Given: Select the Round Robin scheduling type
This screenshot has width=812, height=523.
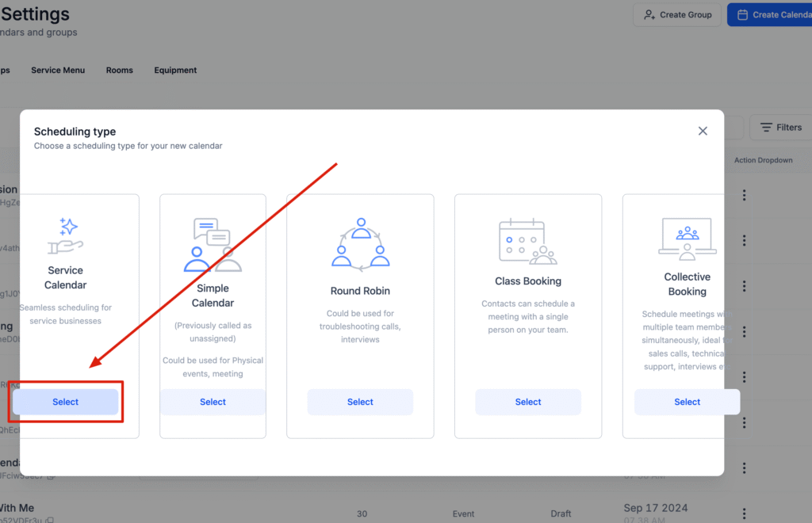Looking at the screenshot, I should point(360,402).
